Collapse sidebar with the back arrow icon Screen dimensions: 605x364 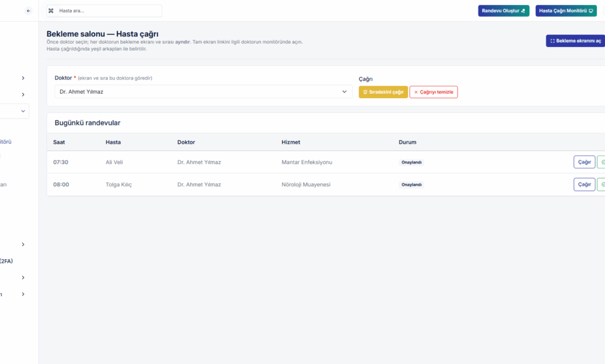pyautogui.click(x=28, y=10)
